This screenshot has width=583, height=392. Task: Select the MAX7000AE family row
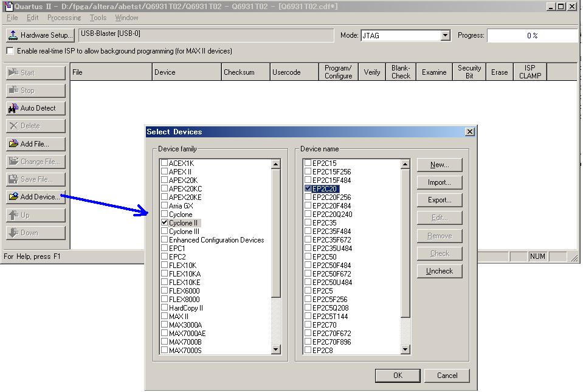coord(187,333)
